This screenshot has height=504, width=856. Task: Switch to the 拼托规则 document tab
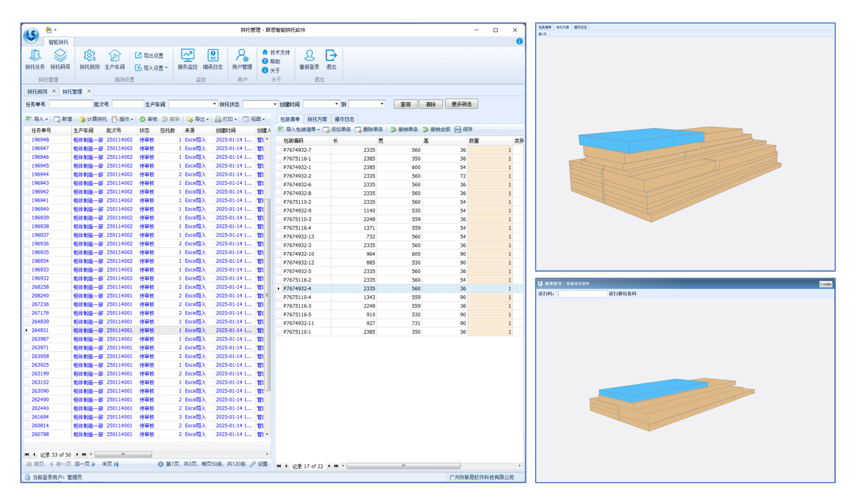(37, 91)
